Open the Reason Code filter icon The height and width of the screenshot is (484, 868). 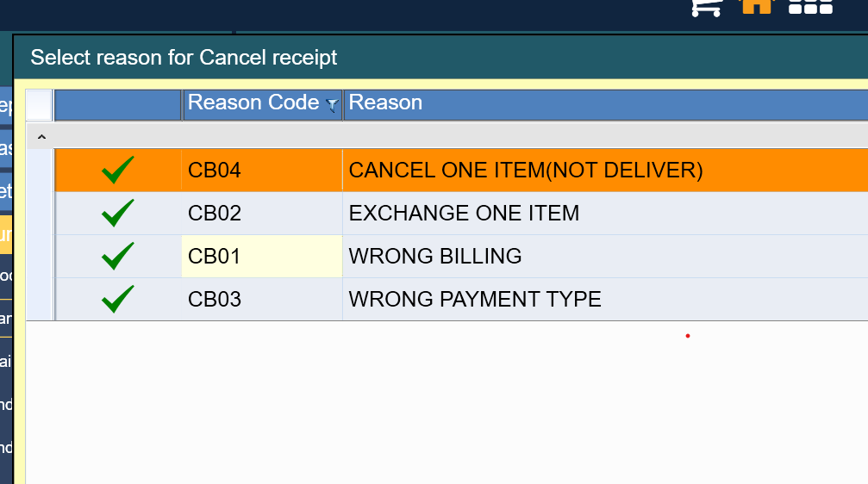point(332,105)
